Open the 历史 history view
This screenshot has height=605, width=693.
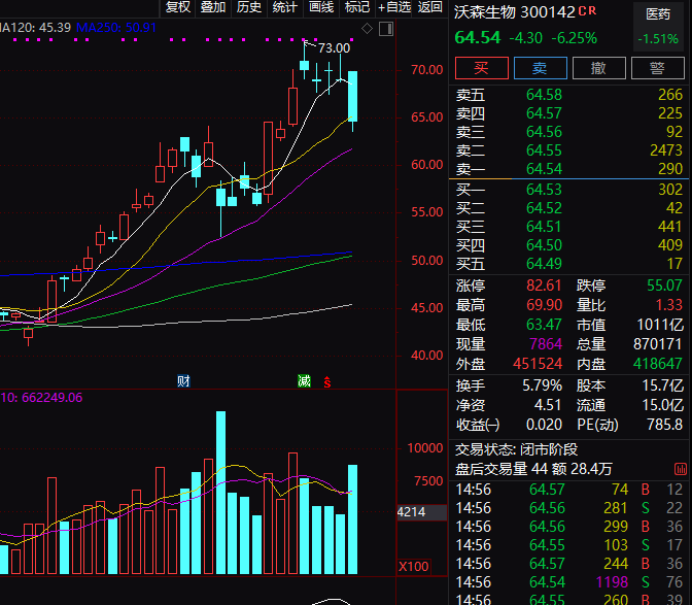pyautogui.click(x=249, y=7)
